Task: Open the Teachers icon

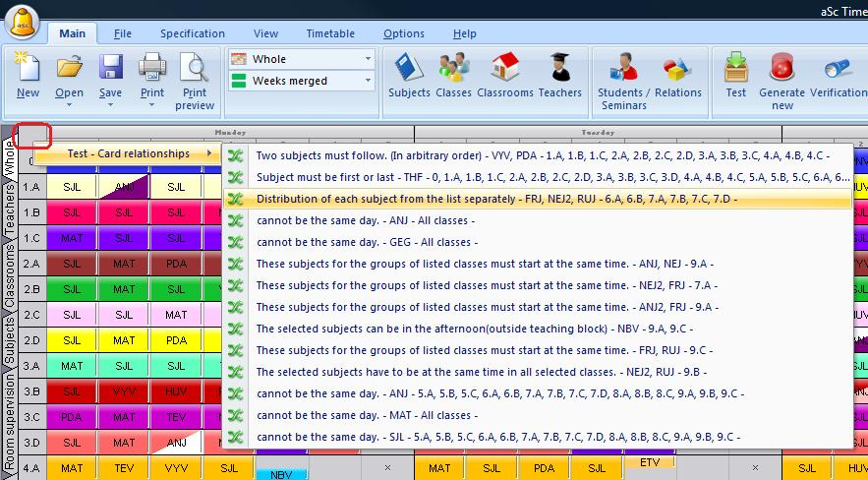Action: click(x=559, y=69)
